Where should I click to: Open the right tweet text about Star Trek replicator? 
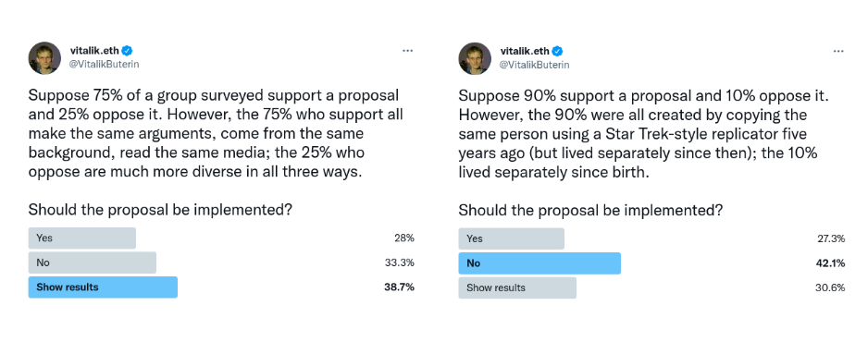[638, 133]
